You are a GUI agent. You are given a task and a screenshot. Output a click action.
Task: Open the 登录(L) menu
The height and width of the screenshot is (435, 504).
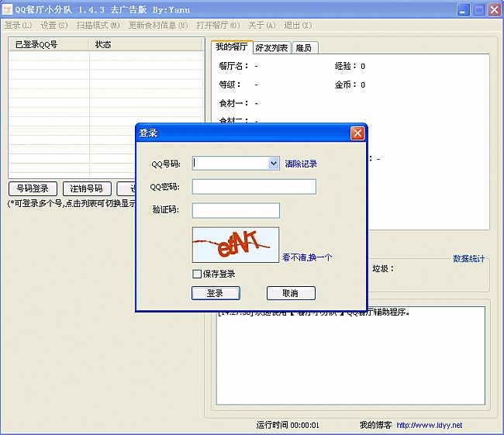click(19, 25)
